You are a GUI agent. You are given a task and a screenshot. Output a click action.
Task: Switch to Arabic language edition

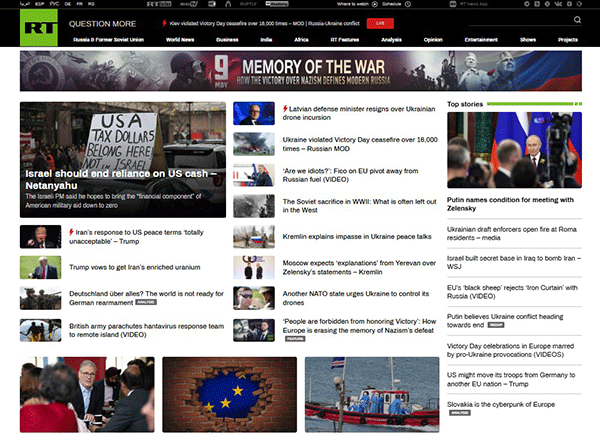point(24,4)
